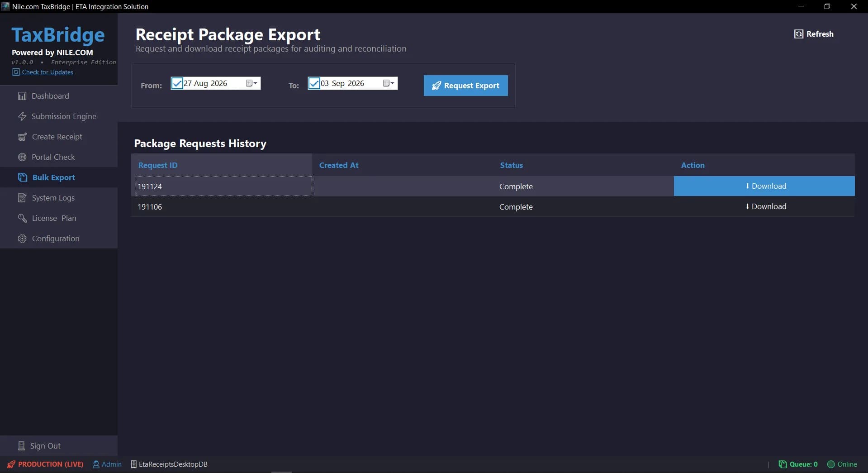Click the Bulk Export icon in sidebar
868x473 pixels.
[23, 177]
